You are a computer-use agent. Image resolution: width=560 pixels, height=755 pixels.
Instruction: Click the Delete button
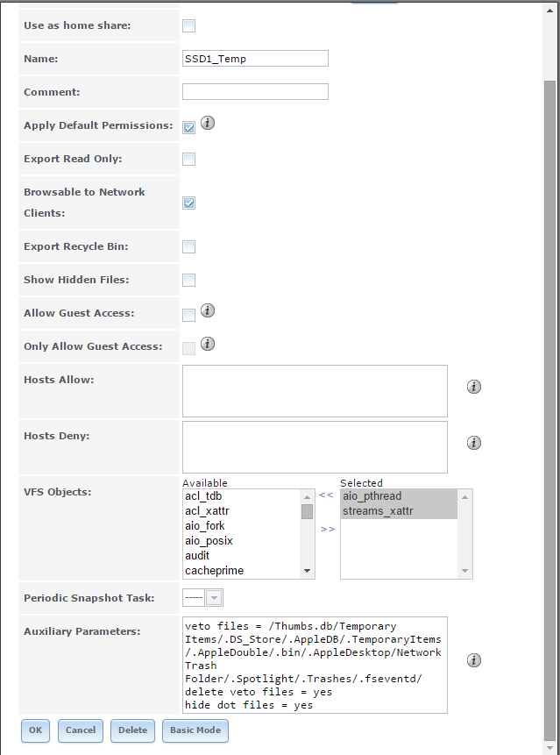point(133,730)
